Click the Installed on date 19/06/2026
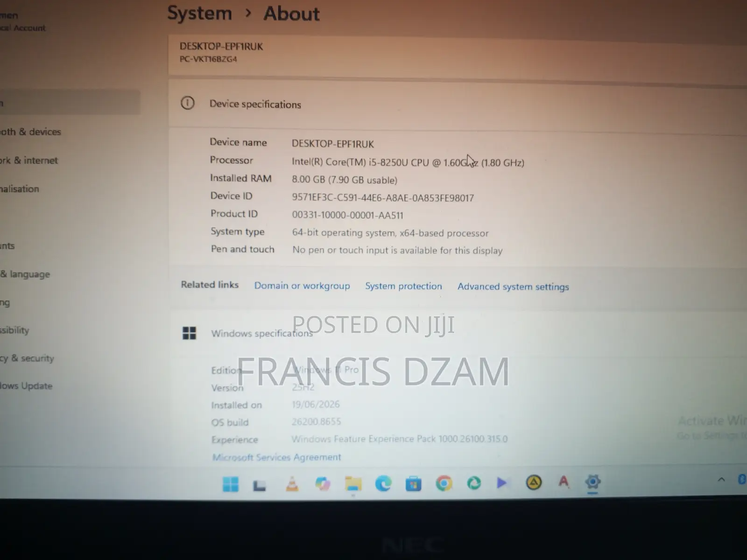The height and width of the screenshot is (560, 747). click(316, 404)
